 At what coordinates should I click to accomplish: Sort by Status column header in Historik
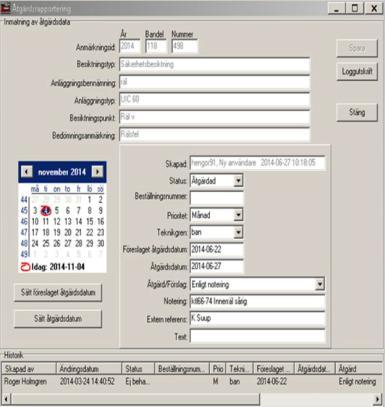point(138,369)
